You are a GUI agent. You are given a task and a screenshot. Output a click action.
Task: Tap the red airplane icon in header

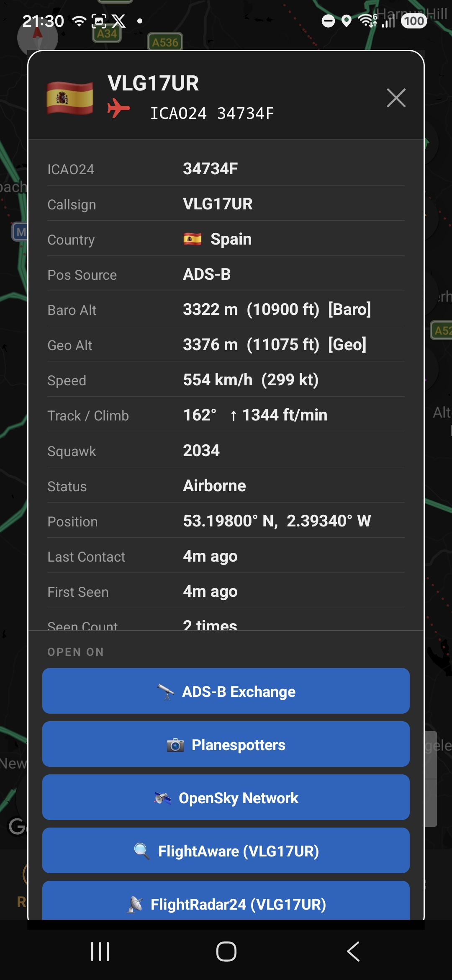coord(119,108)
